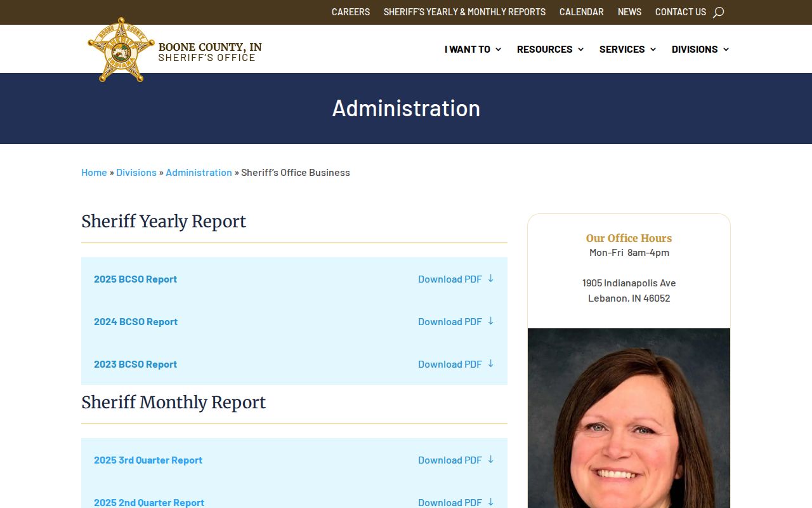Go to Home breadcrumb link
Screen dimensions: 812x508
(94, 172)
